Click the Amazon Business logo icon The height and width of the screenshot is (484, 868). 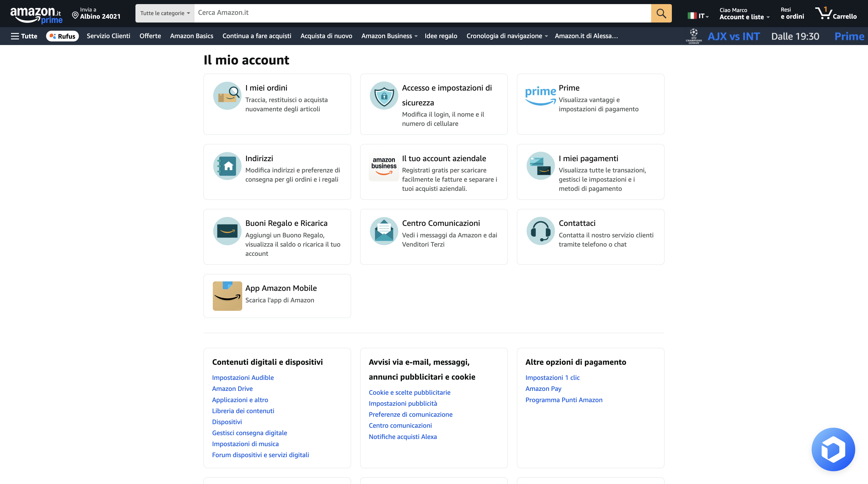(384, 166)
